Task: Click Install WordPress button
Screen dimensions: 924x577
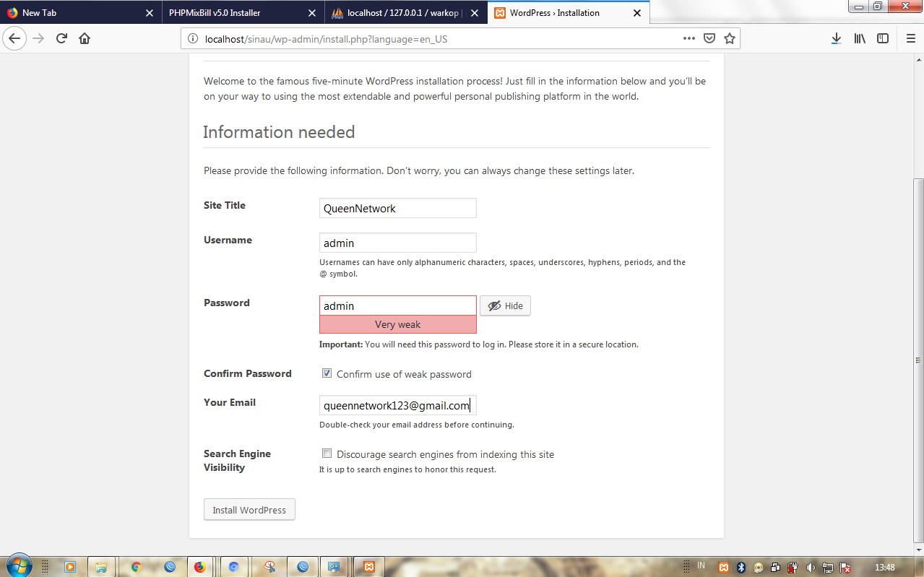Action: 249,509
